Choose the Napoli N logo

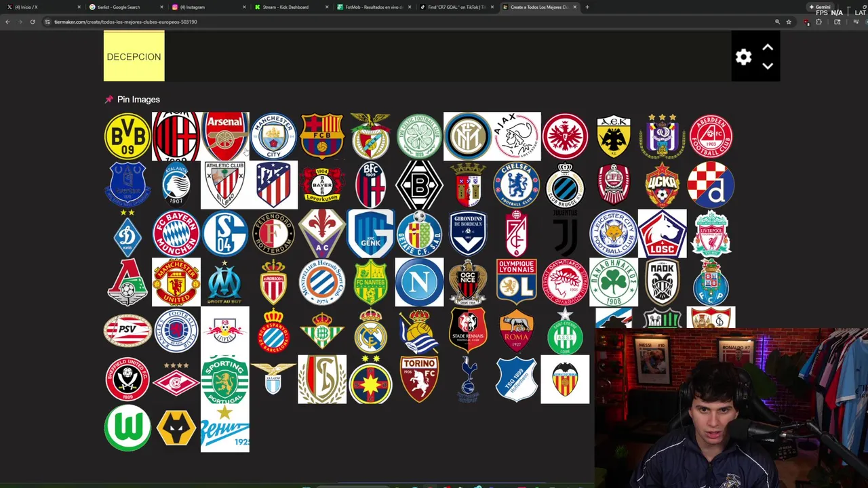tap(419, 282)
